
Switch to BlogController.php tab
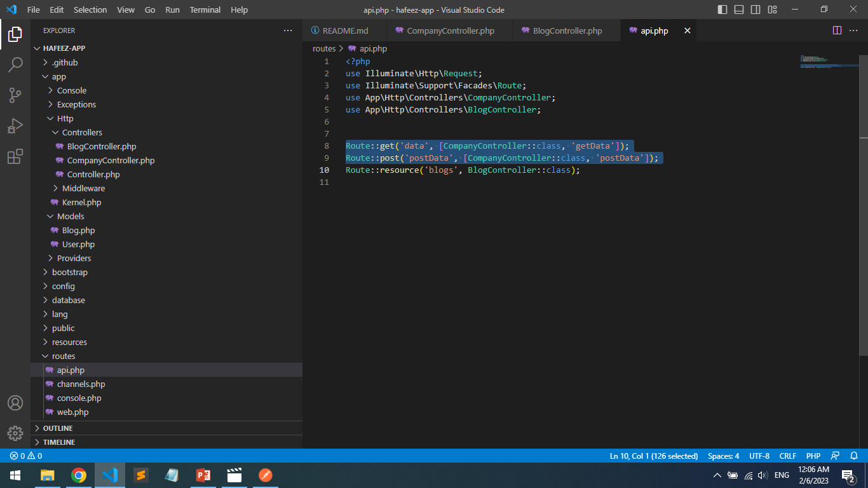click(x=567, y=30)
